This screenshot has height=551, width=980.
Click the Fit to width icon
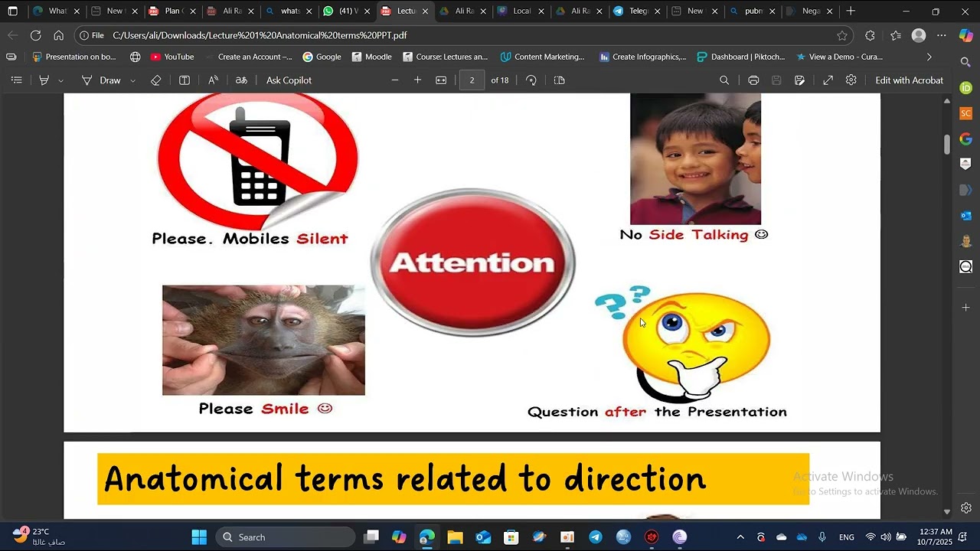point(441,80)
